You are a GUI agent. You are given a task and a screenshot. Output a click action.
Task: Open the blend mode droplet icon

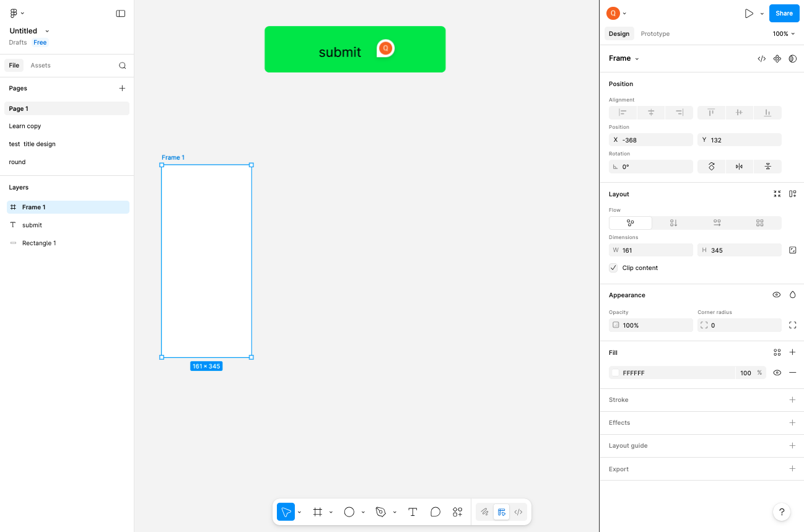pyautogui.click(x=792, y=295)
